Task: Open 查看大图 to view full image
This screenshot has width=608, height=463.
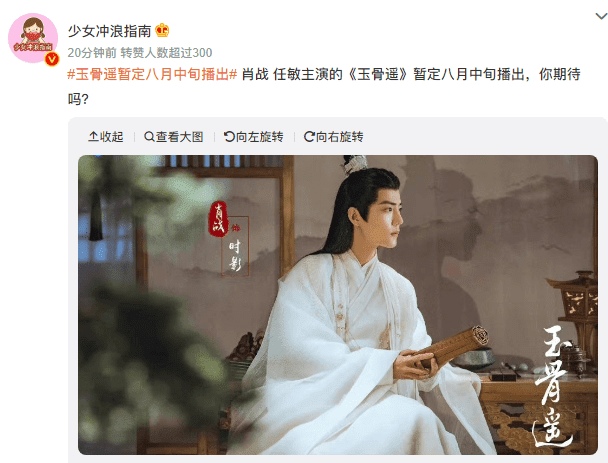Action: click(x=173, y=136)
